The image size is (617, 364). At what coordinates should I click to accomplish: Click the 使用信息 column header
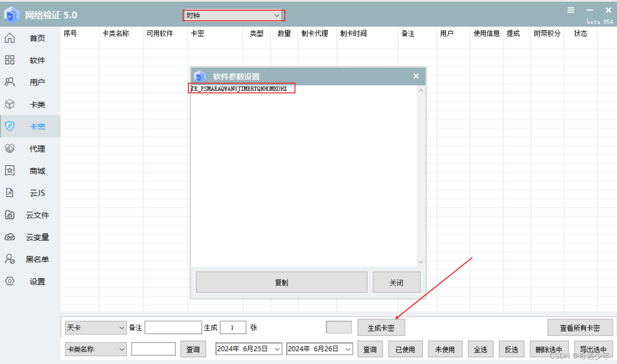tap(487, 33)
